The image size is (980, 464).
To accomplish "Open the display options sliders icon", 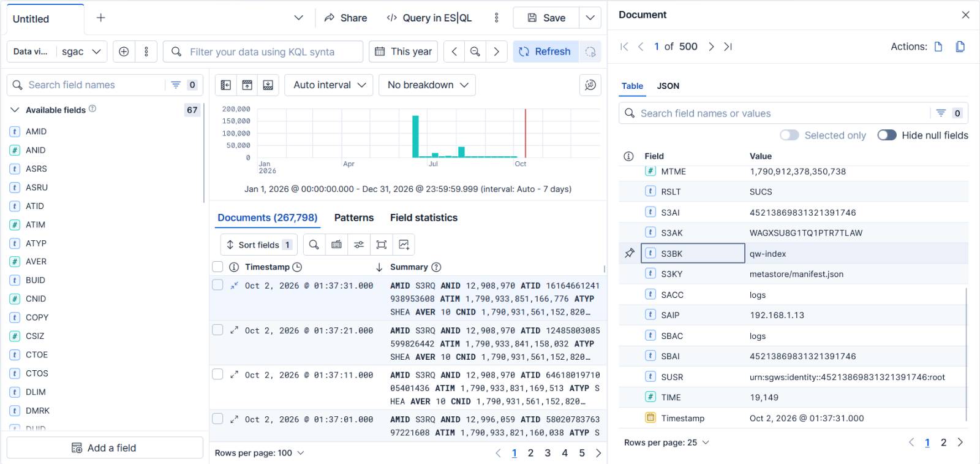I will (359, 245).
